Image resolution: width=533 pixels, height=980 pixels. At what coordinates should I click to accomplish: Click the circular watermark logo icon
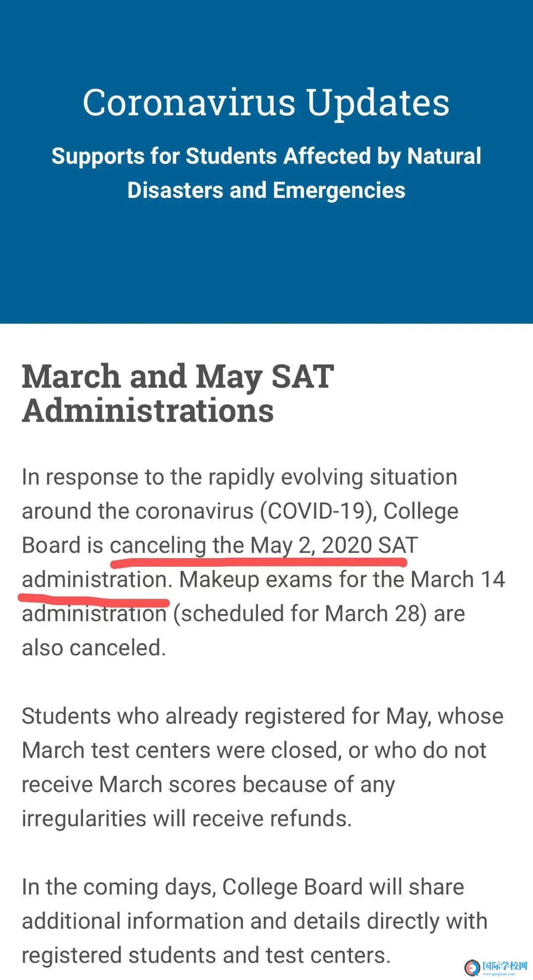point(472,967)
